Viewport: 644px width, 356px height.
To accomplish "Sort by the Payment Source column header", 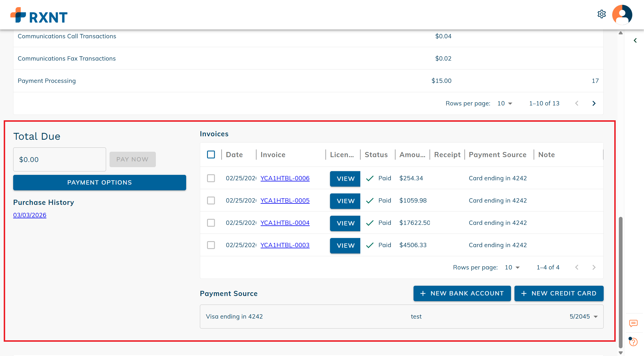I will tap(497, 155).
